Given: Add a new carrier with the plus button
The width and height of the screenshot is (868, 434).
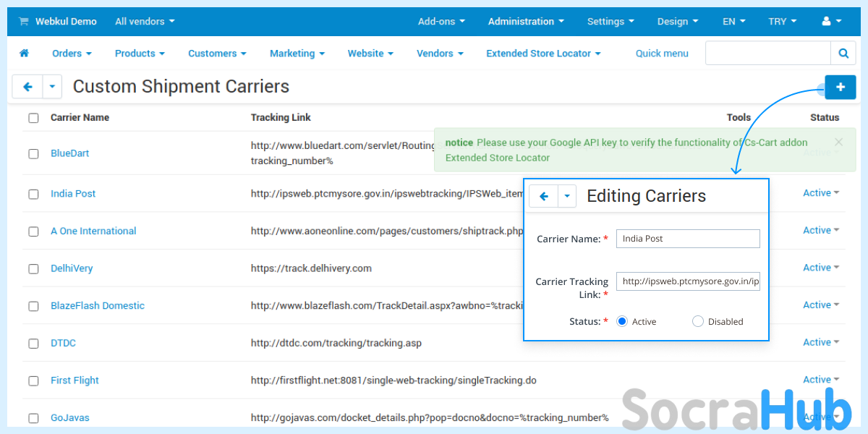Looking at the screenshot, I should (841, 87).
